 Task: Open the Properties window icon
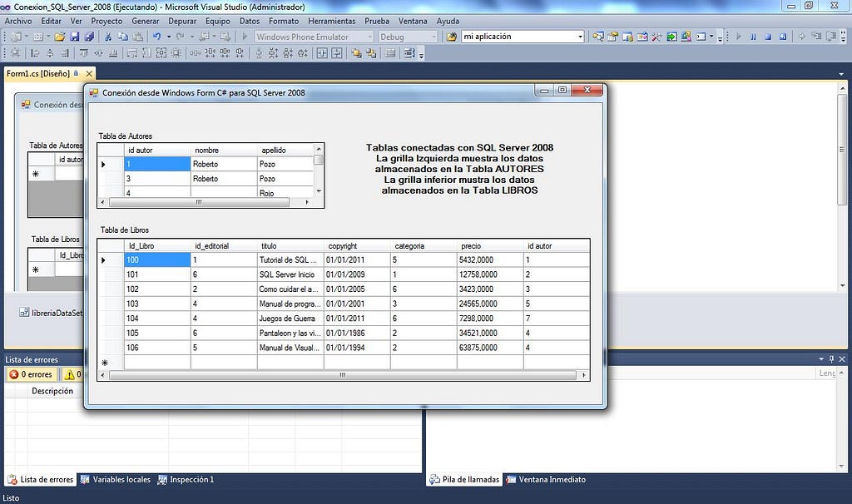613,37
